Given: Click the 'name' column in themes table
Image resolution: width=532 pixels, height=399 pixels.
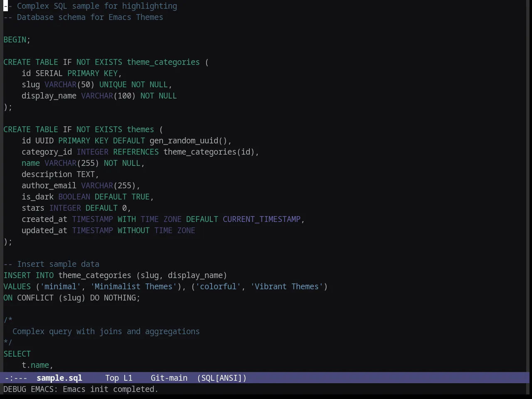Looking at the screenshot, I should click(x=31, y=163).
